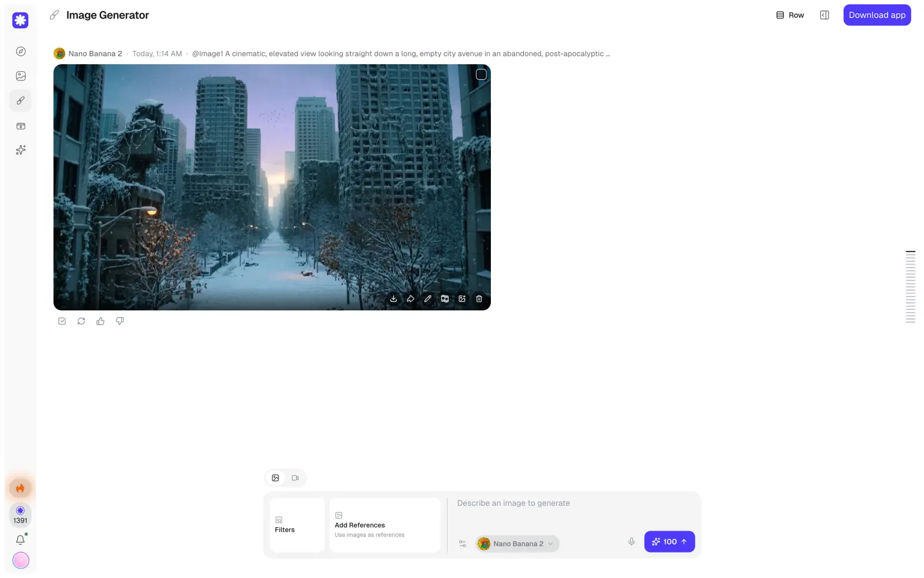Tick the selection checkbox on the image
Screen dimensions: 924x578
(481, 75)
